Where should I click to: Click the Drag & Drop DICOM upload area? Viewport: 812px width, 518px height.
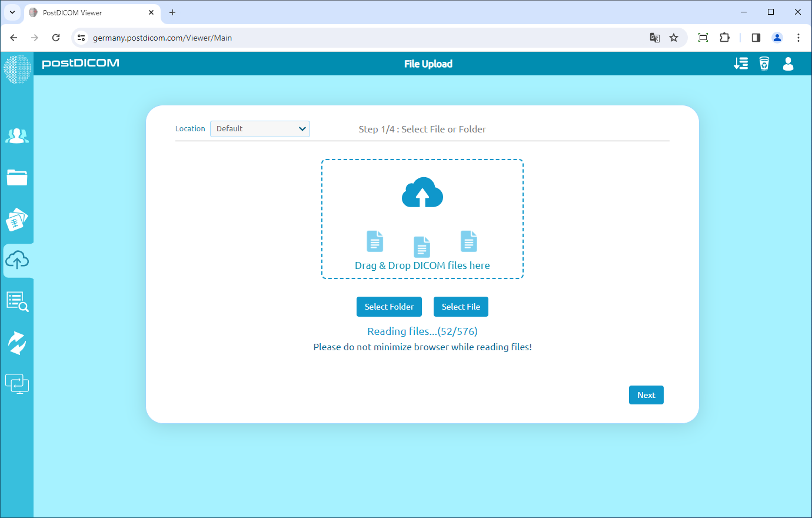422,219
